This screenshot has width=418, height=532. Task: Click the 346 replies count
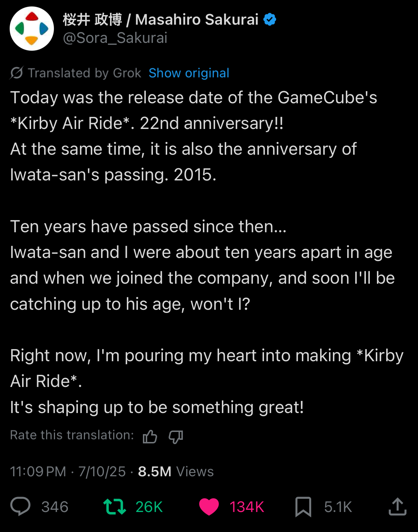(55, 507)
